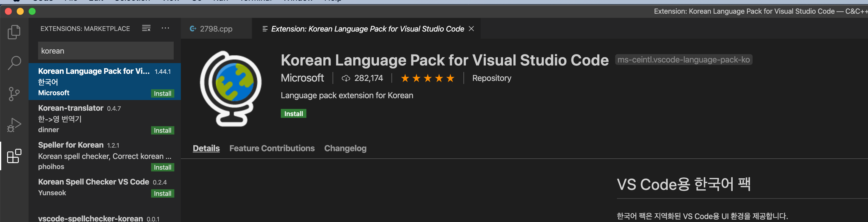Open the Repository link

pyautogui.click(x=491, y=78)
